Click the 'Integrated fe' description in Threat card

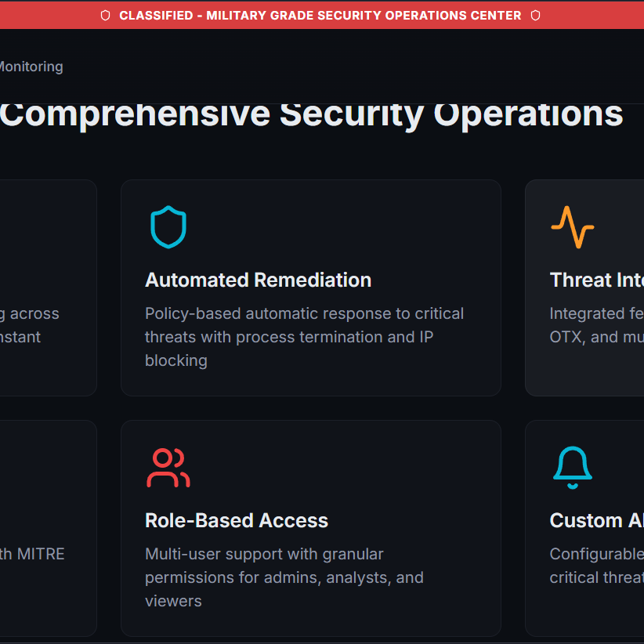pyautogui.click(x=596, y=313)
